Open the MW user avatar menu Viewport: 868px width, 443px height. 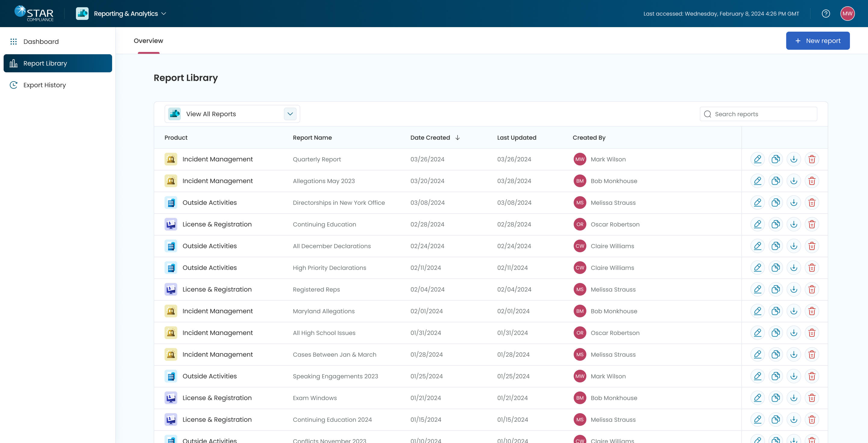tap(847, 14)
